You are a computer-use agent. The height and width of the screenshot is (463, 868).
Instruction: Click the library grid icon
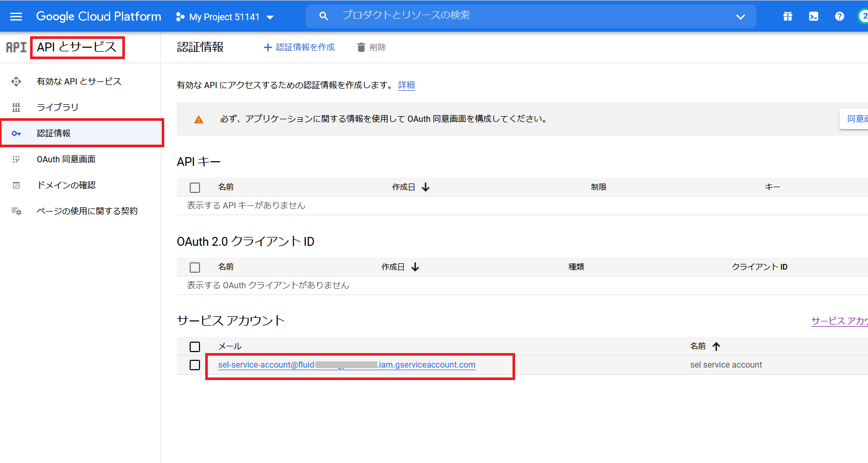click(16, 107)
